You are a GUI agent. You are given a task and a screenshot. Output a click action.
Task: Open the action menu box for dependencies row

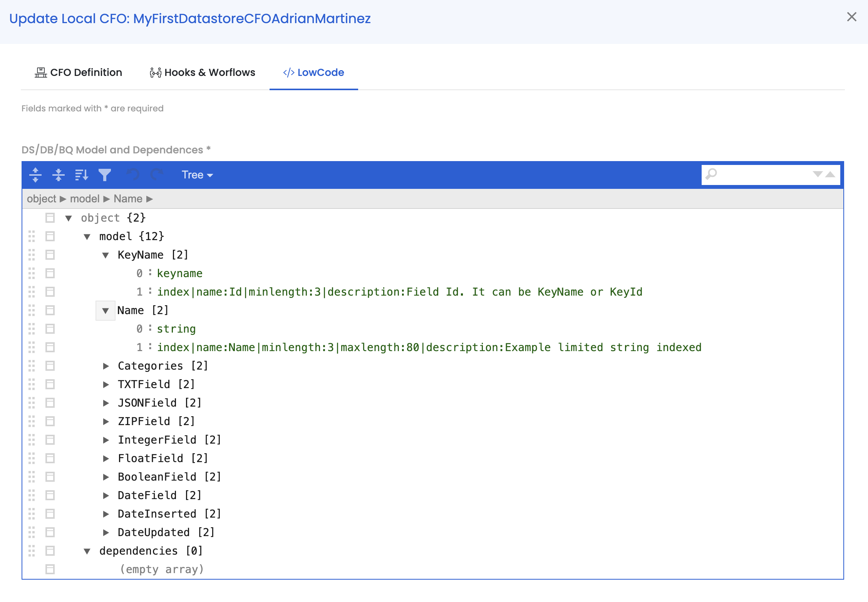pyautogui.click(x=50, y=551)
